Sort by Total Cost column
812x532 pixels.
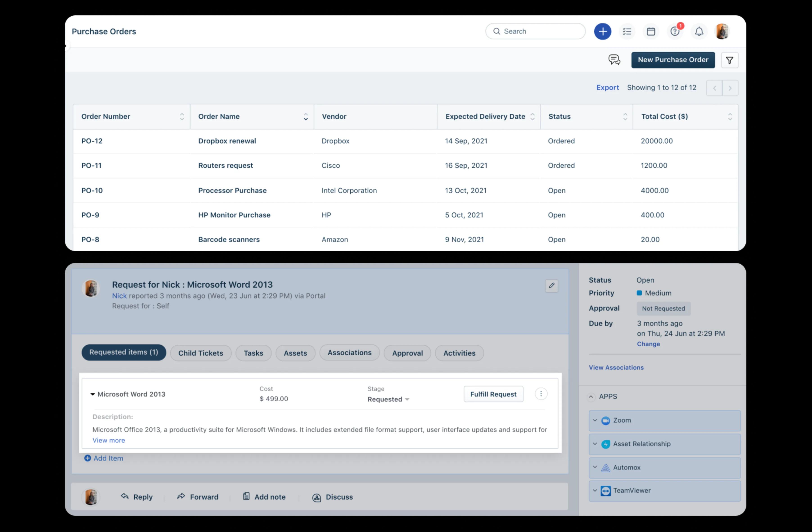coord(730,117)
